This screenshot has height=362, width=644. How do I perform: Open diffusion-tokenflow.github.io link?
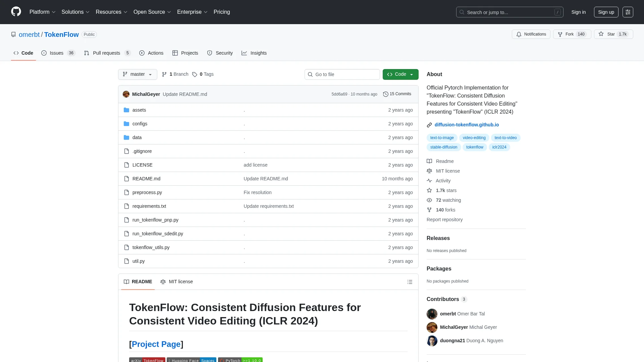pos(466,125)
